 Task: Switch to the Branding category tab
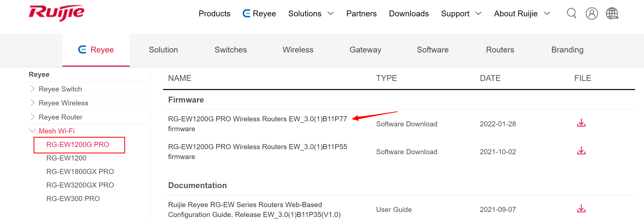point(567,50)
